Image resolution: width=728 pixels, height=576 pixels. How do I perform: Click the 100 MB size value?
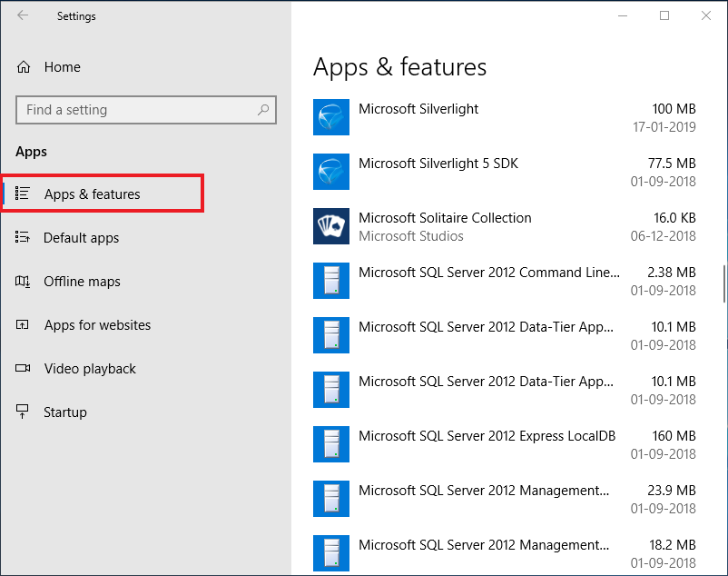pyautogui.click(x=674, y=109)
